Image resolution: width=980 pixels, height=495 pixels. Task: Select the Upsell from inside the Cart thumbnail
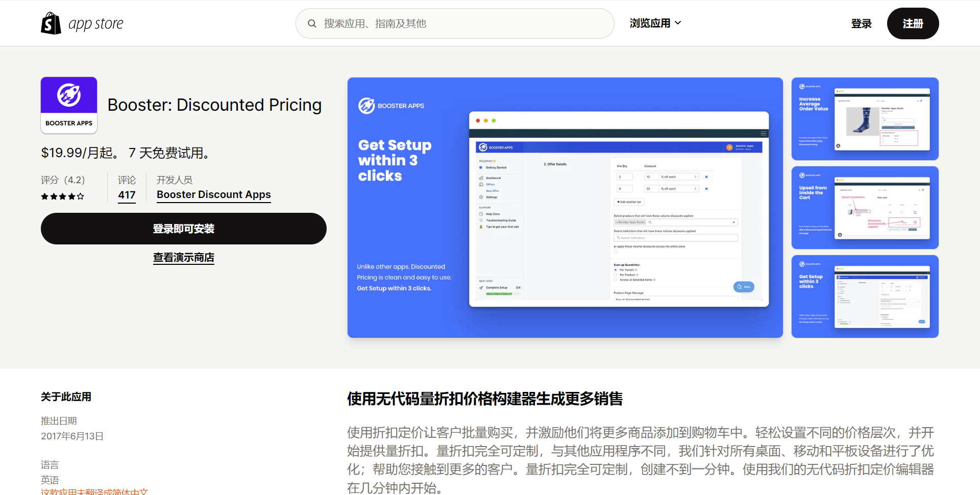(x=865, y=208)
